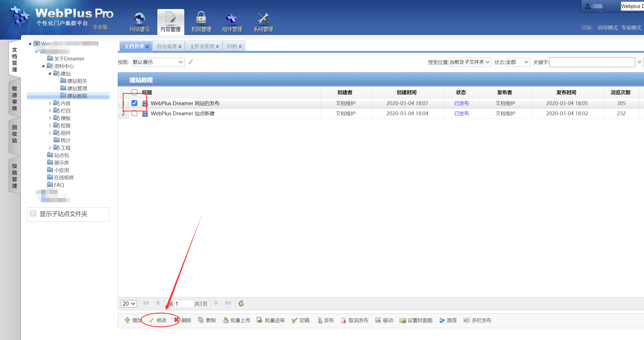This screenshot has height=340, width=644.
Task: Click the 发布 toolbar icon
Action: (320, 320)
